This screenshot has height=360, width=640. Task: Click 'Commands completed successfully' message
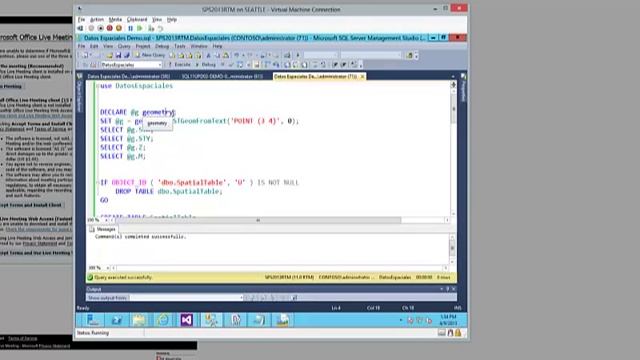pyautogui.click(x=140, y=236)
